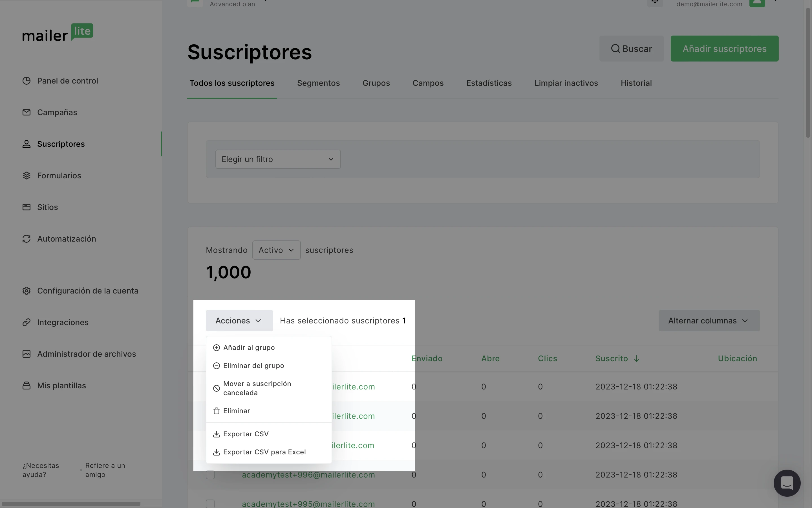Select Todos los suscriptores tab

pos(232,83)
